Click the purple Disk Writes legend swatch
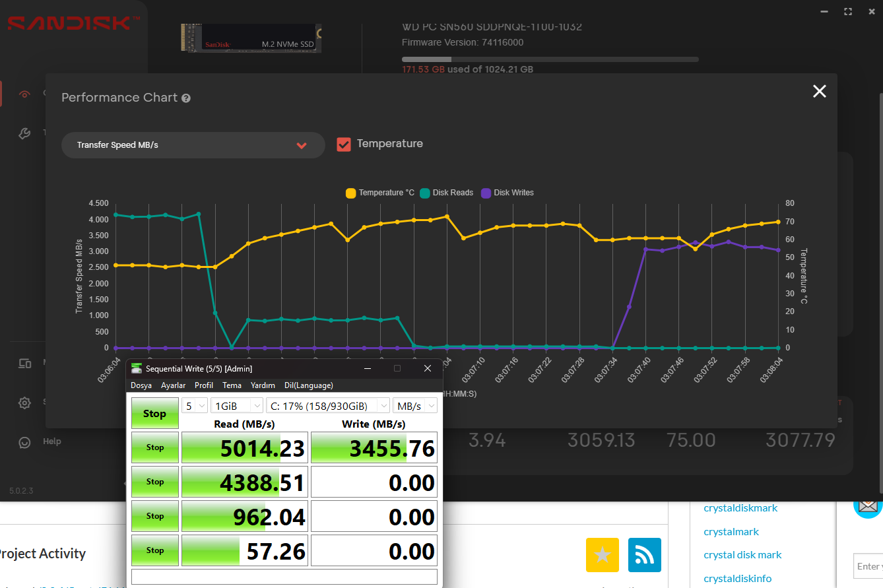883x588 pixels. pos(486,193)
